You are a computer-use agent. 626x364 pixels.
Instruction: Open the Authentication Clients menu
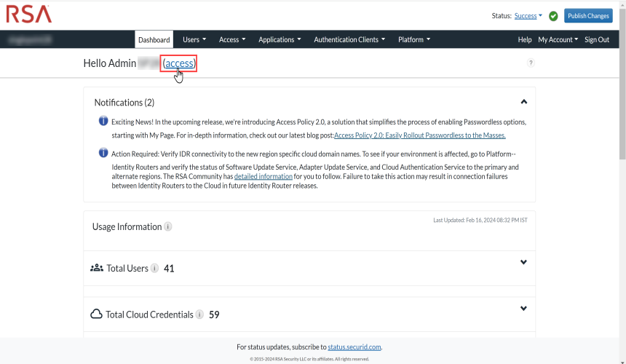pyautogui.click(x=349, y=39)
